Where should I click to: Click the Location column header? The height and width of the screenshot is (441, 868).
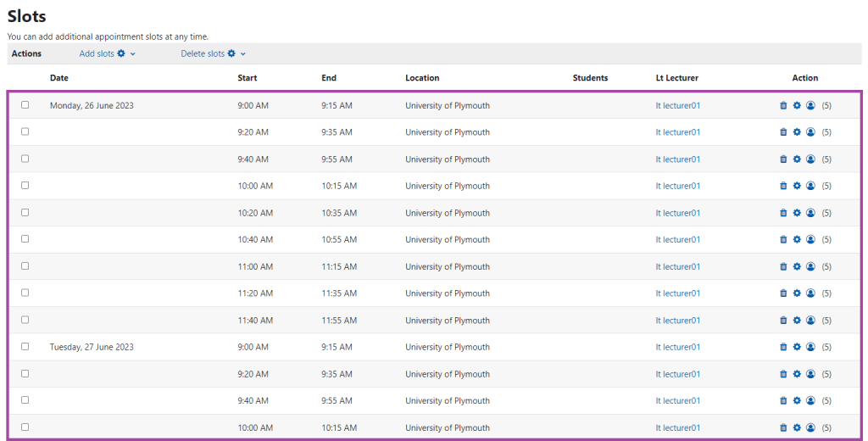(422, 77)
